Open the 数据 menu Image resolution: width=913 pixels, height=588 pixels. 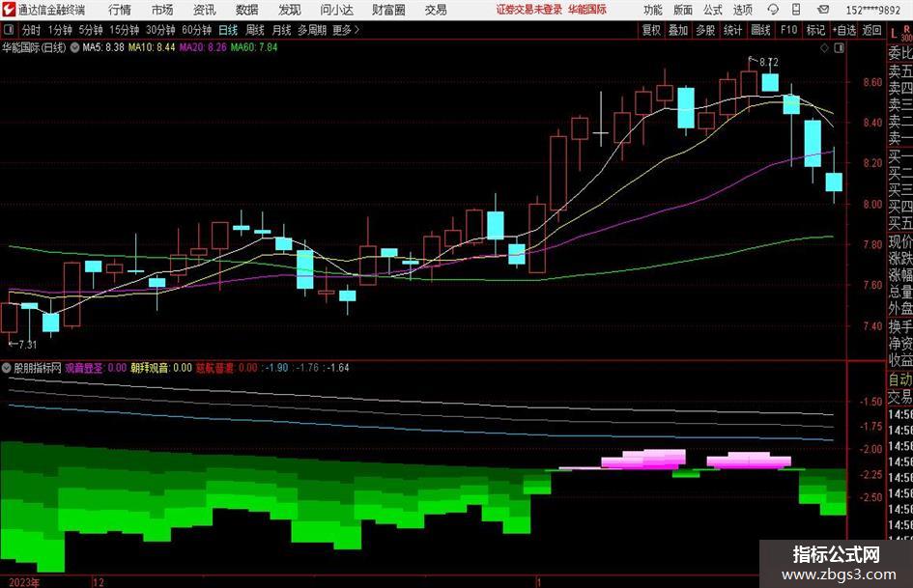pos(247,10)
